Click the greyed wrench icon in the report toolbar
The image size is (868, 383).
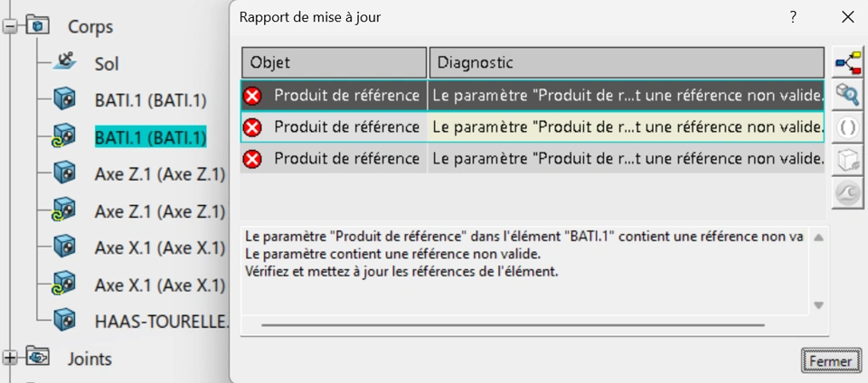(847, 193)
